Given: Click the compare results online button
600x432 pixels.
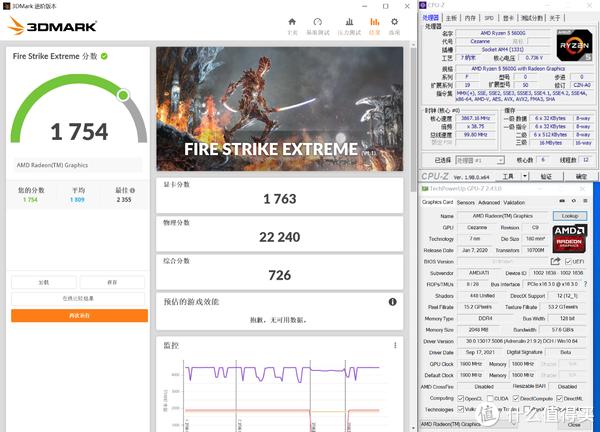Looking at the screenshot, I should tap(78, 298).
